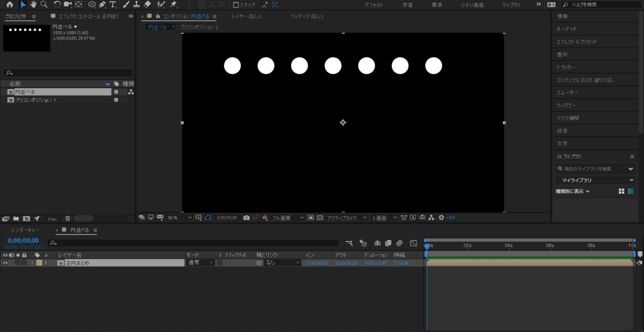Select the Rotation tool

(x=57, y=4)
